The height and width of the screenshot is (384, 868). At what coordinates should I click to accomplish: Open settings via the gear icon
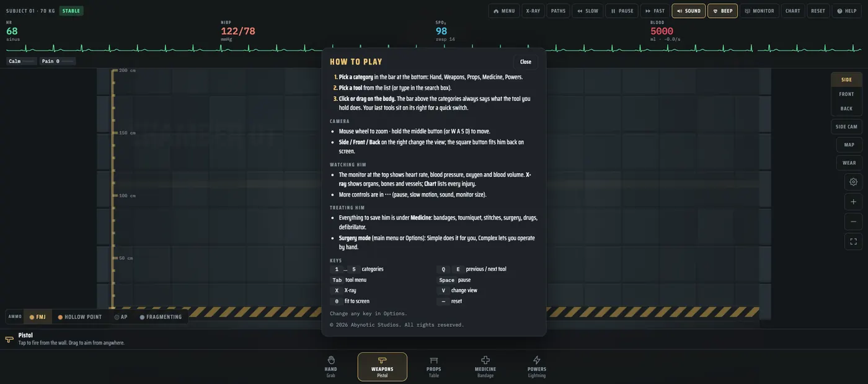853,182
